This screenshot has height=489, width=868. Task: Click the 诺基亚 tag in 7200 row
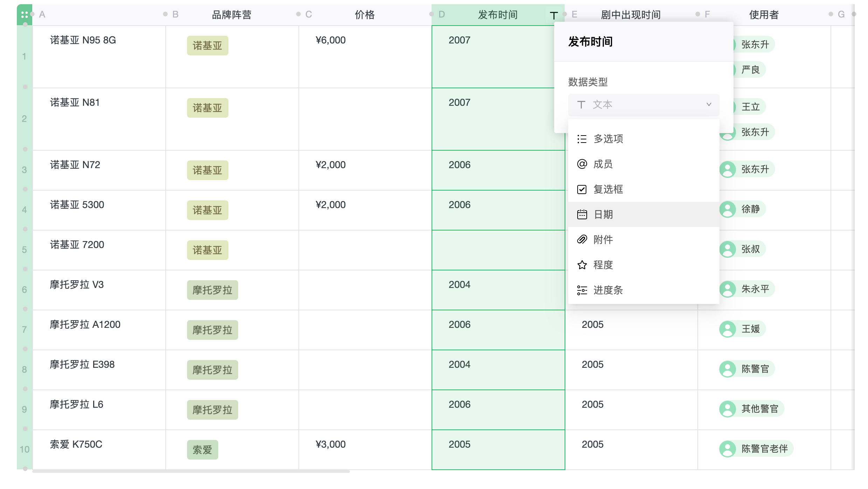(x=207, y=250)
